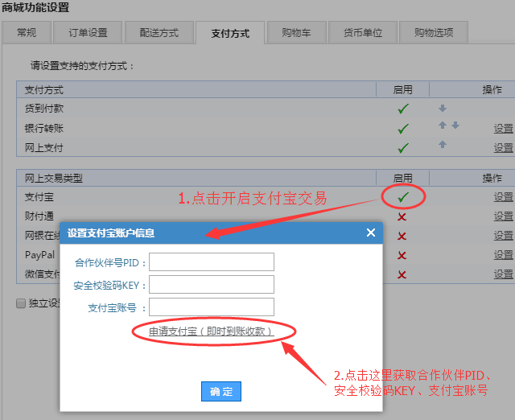Move 银行转账 down with the arrow

coord(455,125)
